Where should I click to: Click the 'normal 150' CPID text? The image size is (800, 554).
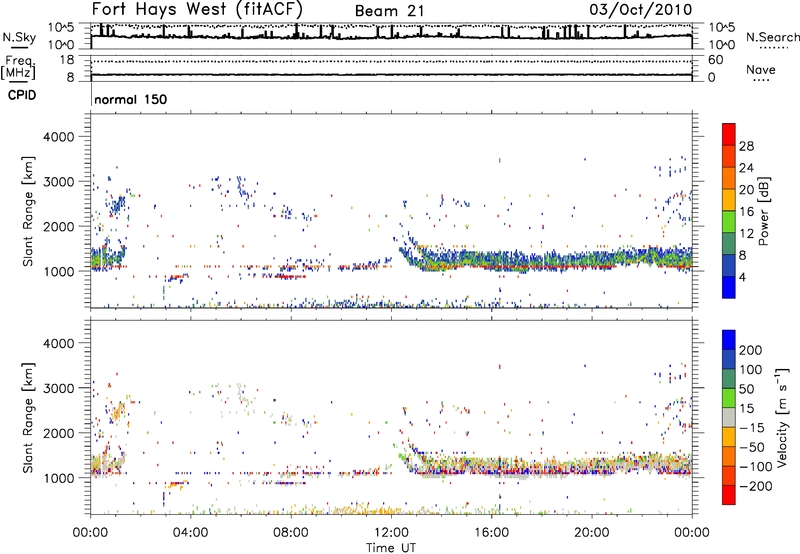point(131,99)
